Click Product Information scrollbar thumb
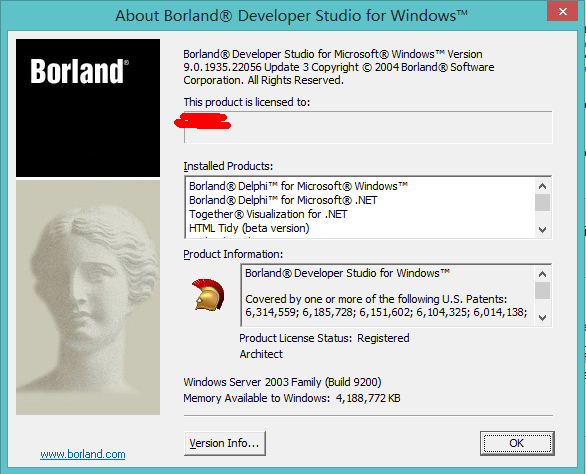The image size is (586, 474). tap(543, 290)
